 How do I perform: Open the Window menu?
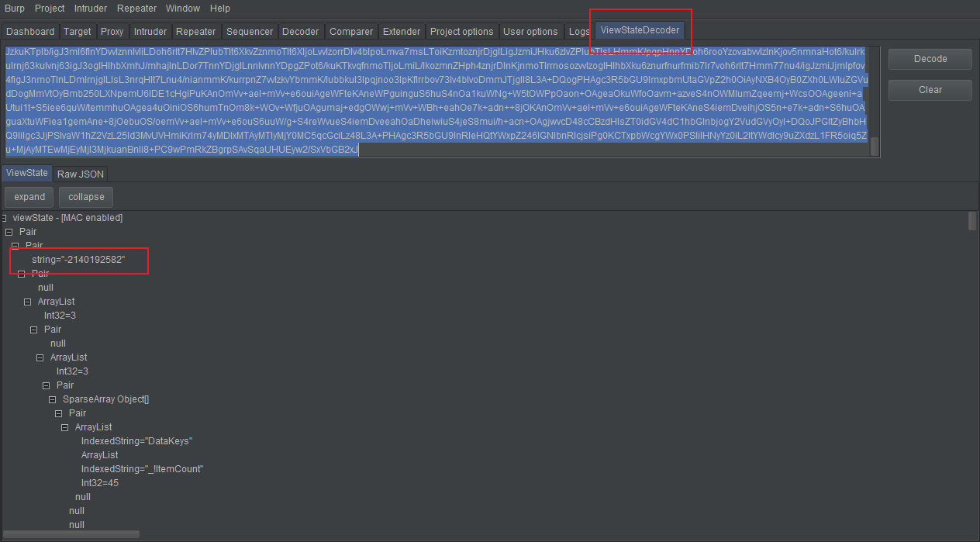183,9
